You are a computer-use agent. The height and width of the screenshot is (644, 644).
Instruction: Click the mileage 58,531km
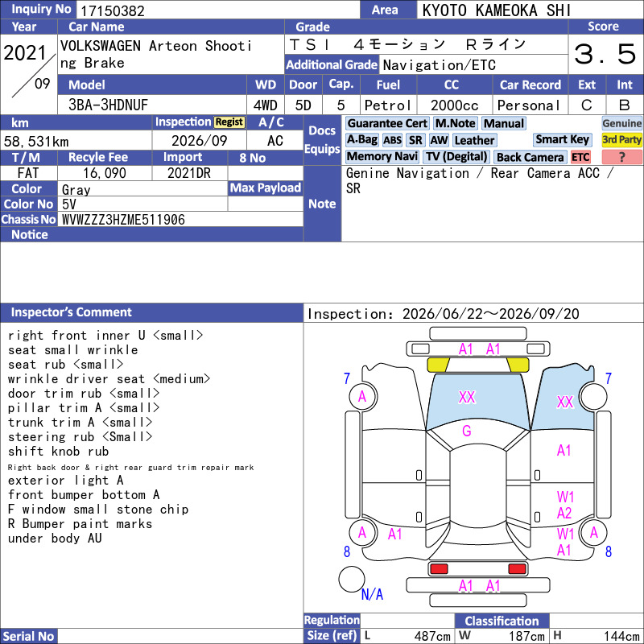coord(36,142)
